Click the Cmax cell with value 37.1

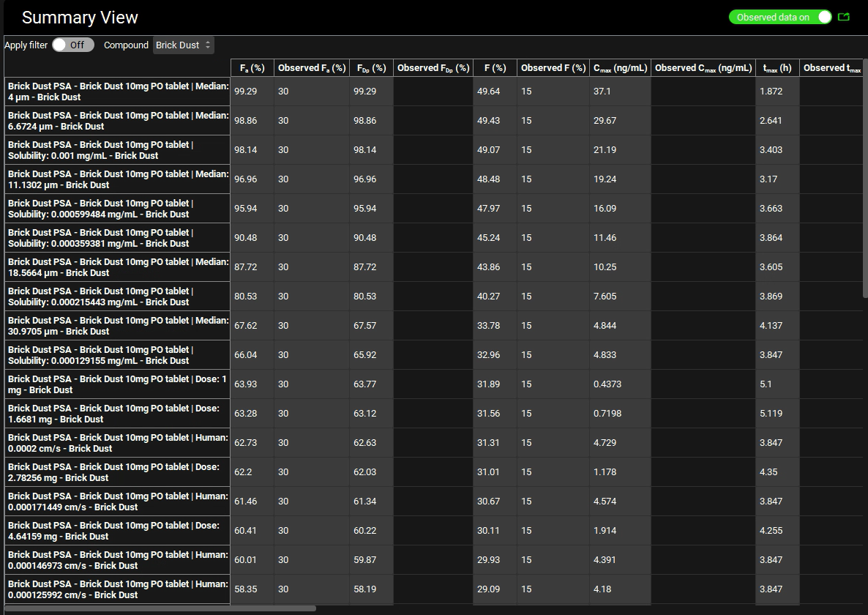pos(619,92)
